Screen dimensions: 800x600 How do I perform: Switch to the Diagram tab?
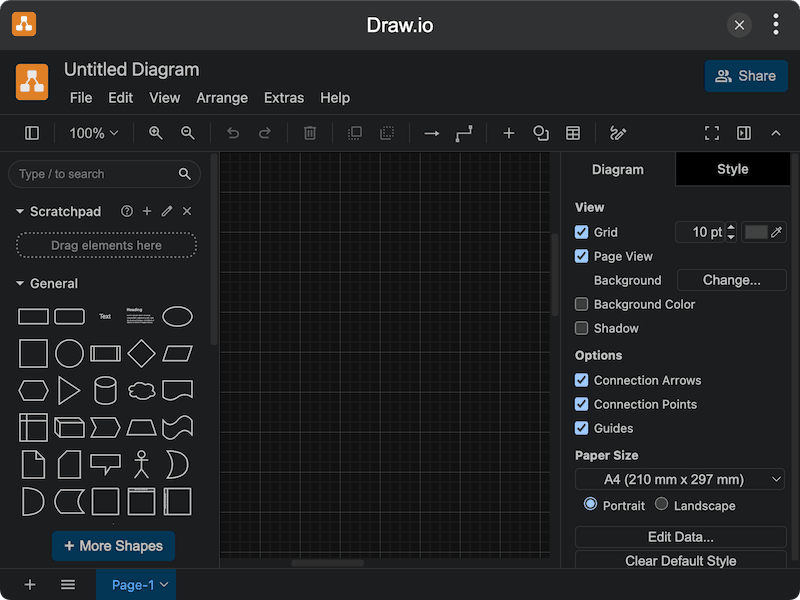[x=617, y=169]
